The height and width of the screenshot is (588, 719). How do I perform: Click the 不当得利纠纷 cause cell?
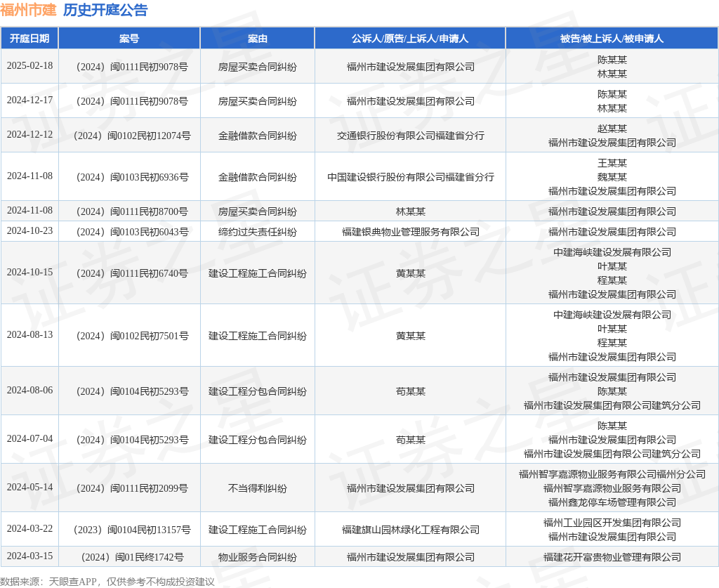point(257,488)
